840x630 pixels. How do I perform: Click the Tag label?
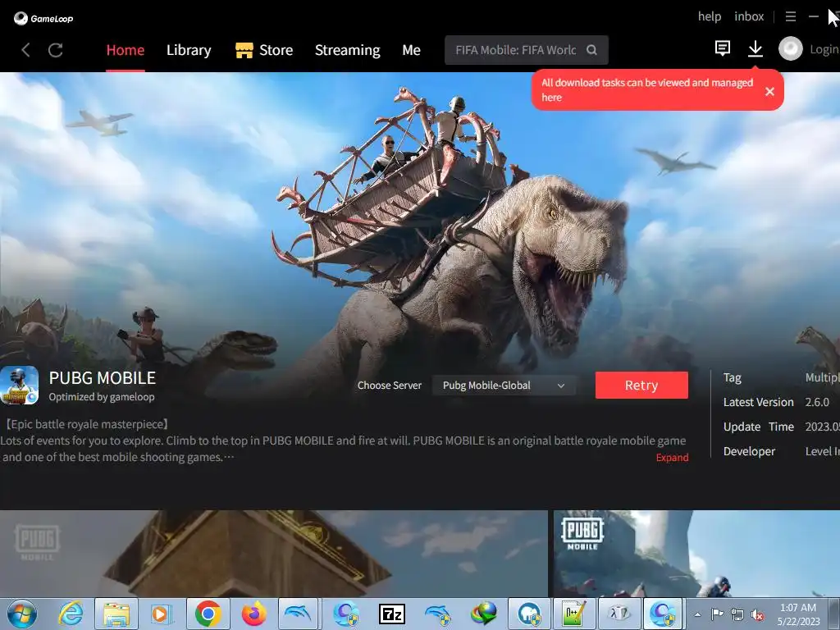[732, 377]
